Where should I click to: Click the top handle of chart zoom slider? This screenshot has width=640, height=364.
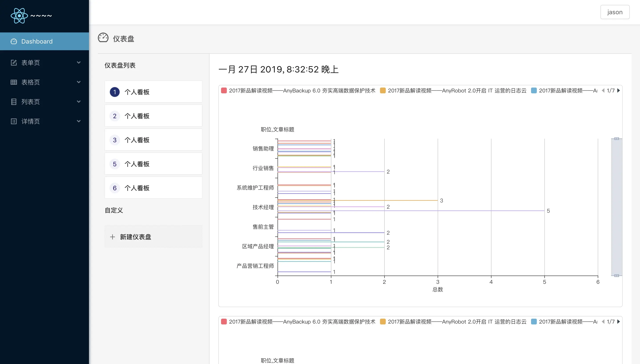point(616,139)
